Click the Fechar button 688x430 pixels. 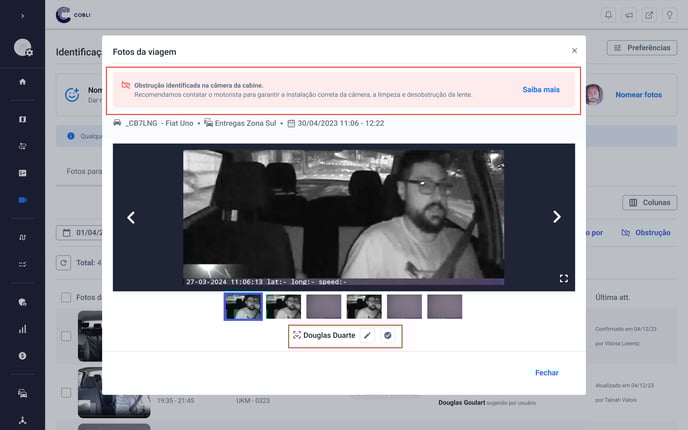tap(547, 373)
